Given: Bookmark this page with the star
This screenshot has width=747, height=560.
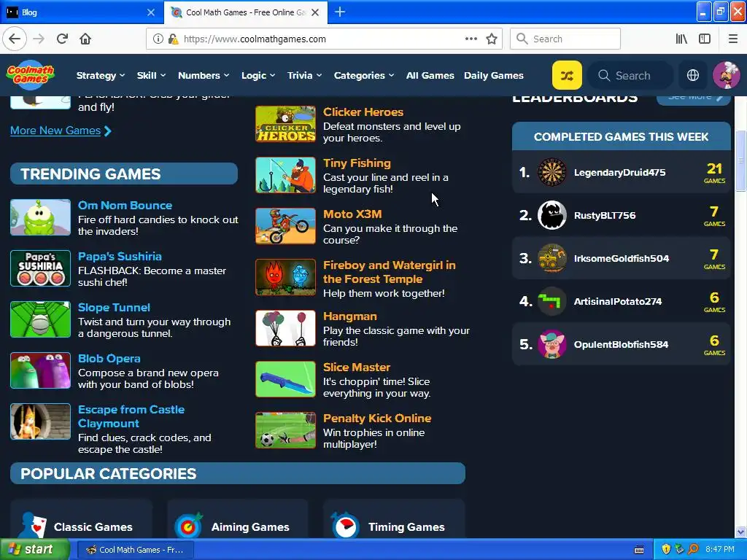Looking at the screenshot, I should pyautogui.click(x=492, y=39).
